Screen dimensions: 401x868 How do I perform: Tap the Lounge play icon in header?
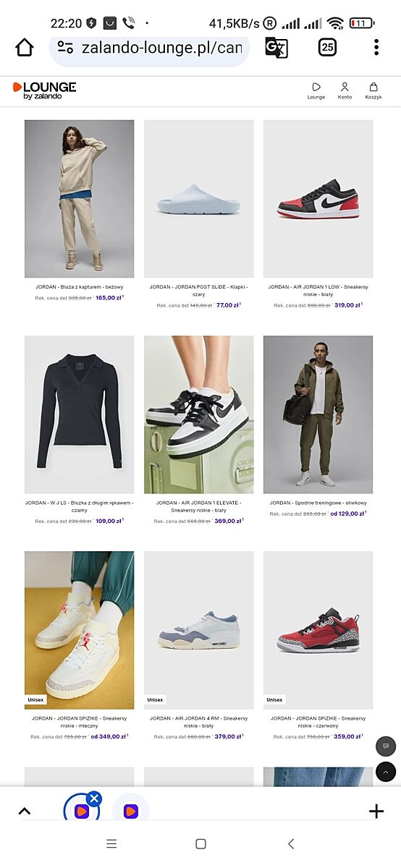(316, 90)
